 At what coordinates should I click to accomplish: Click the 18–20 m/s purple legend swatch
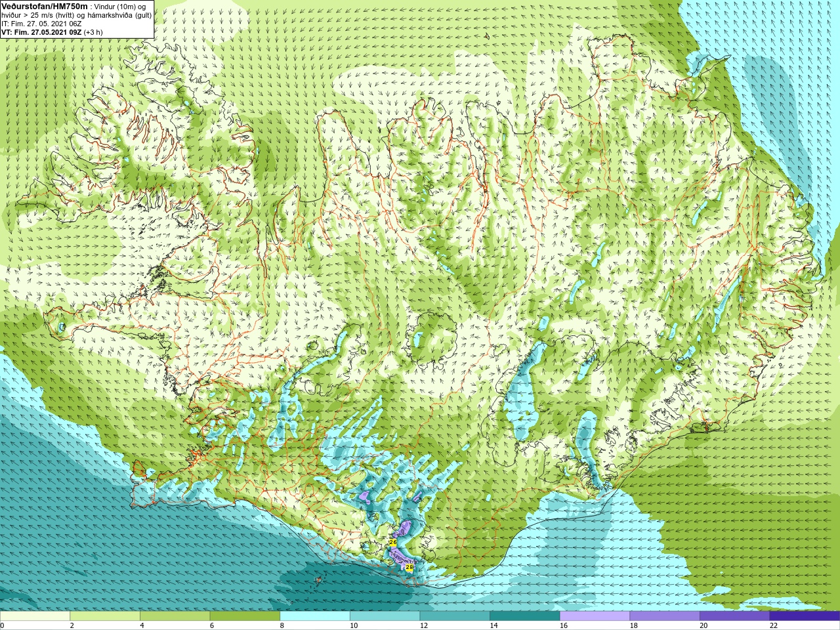click(665, 616)
